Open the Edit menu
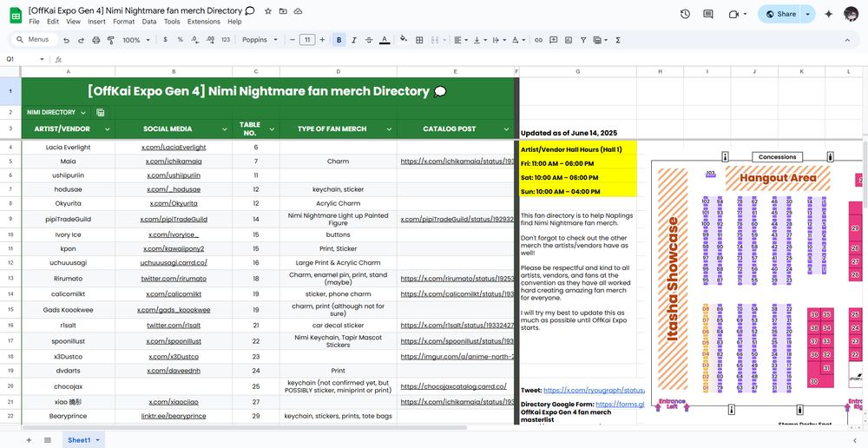Viewport: 868px width, 448px height. point(53,22)
